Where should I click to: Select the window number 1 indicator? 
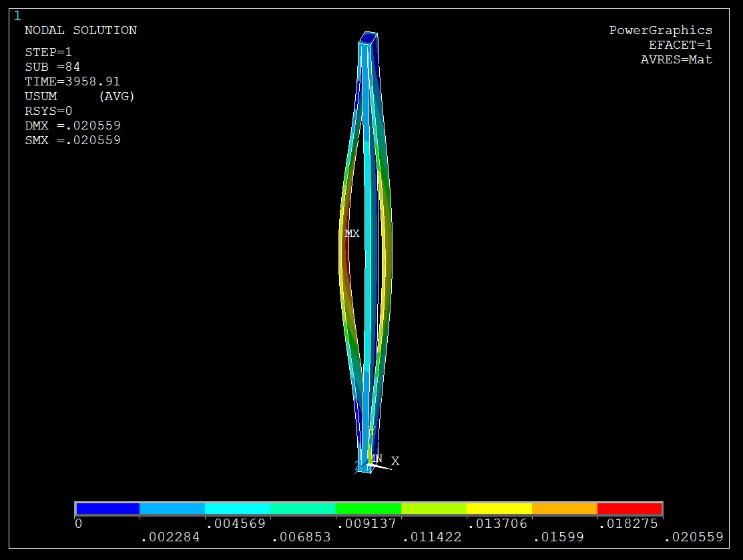(17, 16)
